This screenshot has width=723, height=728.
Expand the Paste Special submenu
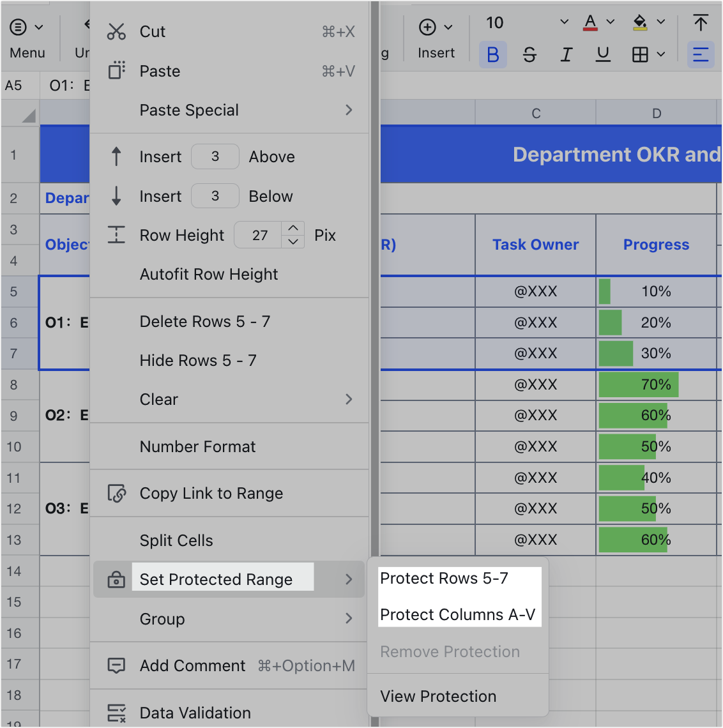[x=349, y=110]
